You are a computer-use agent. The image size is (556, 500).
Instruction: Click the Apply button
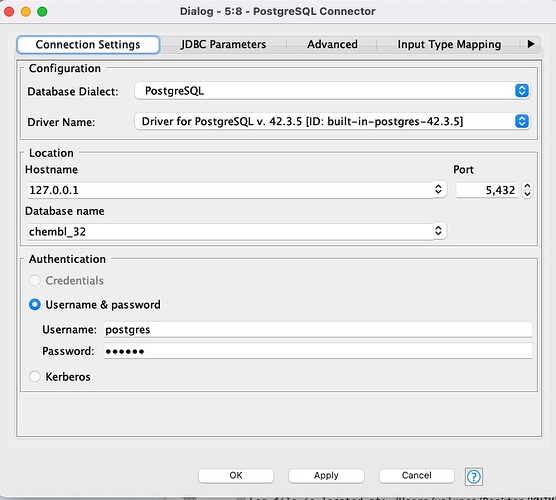pyautogui.click(x=326, y=476)
